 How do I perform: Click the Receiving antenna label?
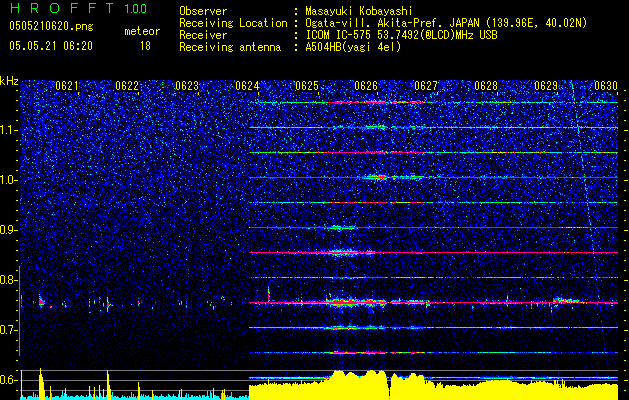point(230,47)
